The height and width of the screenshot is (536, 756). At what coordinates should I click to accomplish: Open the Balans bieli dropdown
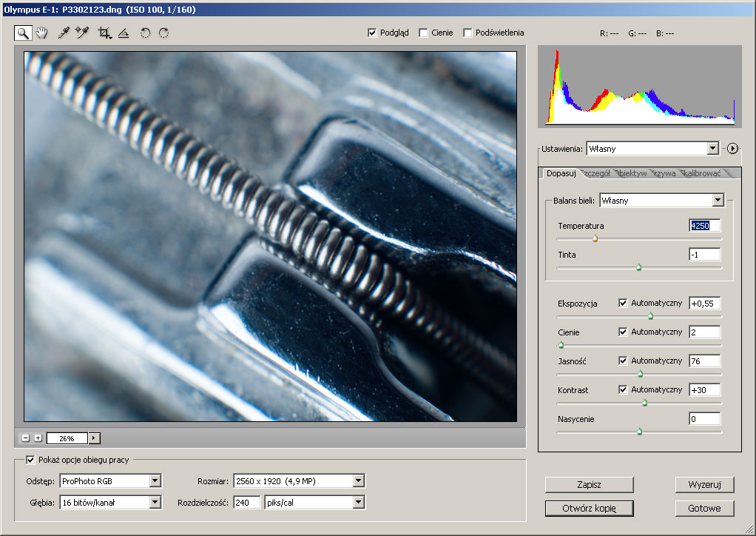click(717, 201)
